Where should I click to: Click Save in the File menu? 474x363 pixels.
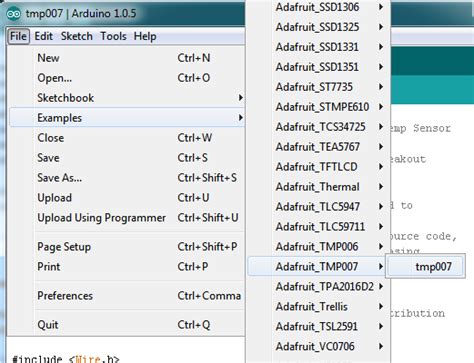(x=127, y=158)
